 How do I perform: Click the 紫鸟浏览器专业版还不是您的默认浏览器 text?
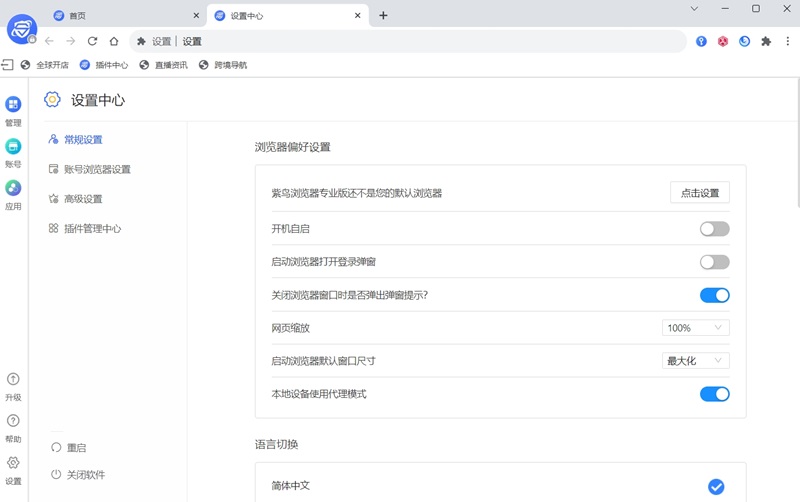357,193
